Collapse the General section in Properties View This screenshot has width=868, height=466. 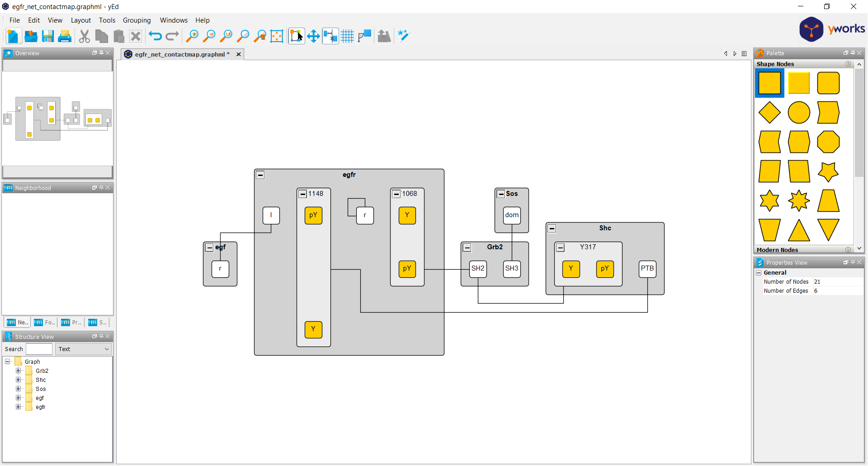coord(759,272)
